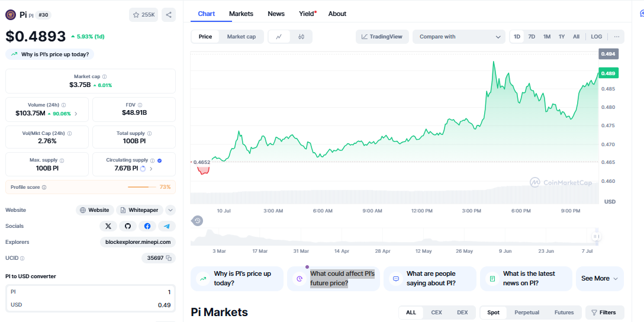Click Total supply info icon
644x322 pixels.
pyautogui.click(x=149, y=134)
